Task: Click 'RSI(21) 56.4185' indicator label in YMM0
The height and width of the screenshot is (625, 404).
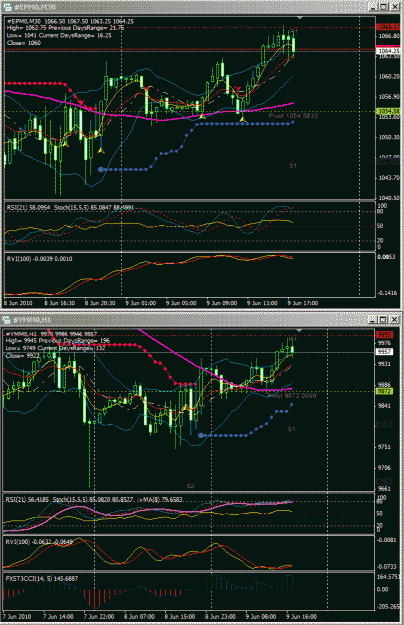Action: coord(27,499)
